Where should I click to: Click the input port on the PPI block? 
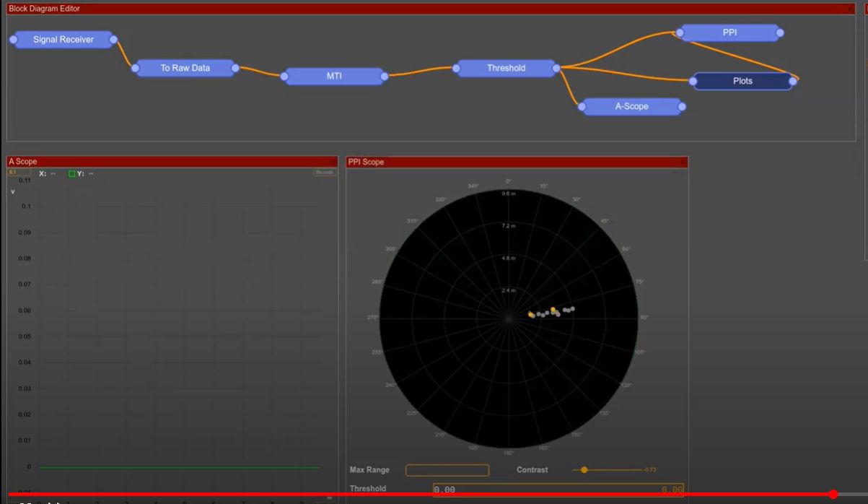point(681,32)
